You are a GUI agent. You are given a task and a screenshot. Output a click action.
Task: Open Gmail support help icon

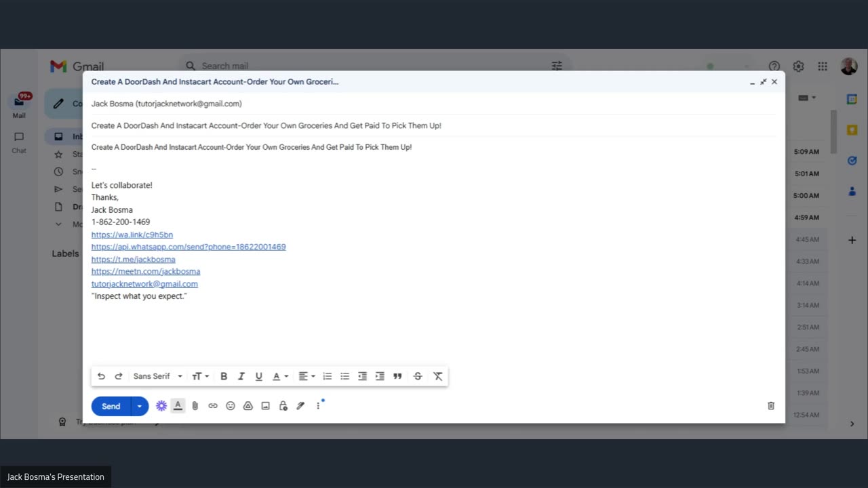[x=774, y=66]
